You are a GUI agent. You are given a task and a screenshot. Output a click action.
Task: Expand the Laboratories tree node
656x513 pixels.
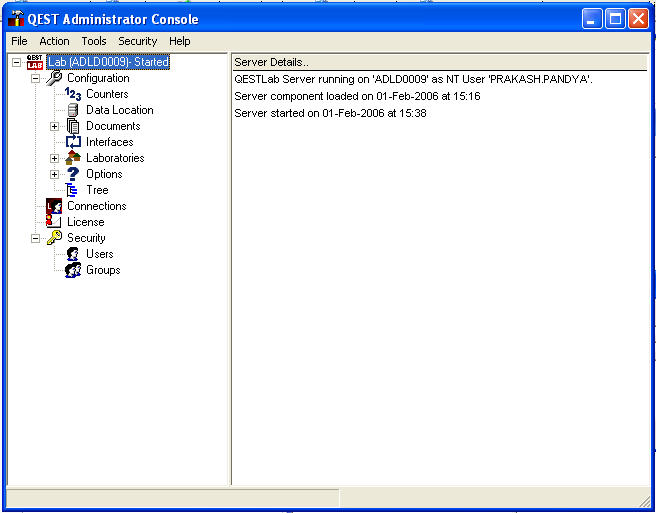tap(55, 158)
